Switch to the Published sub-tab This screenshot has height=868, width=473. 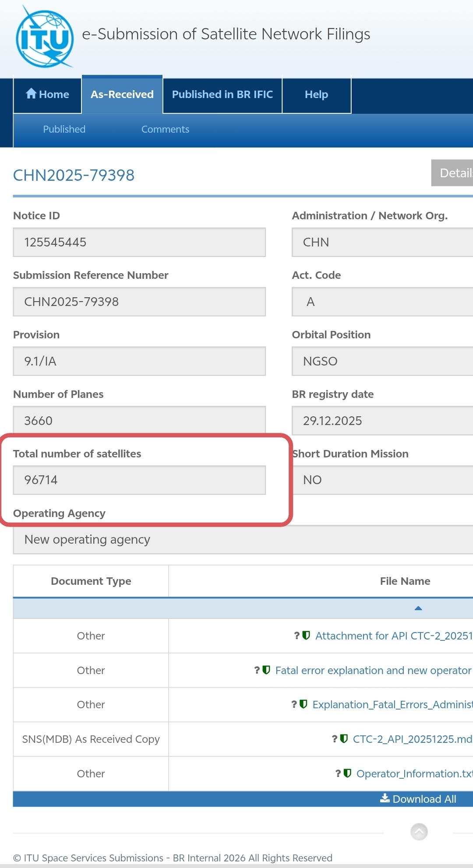(64, 129)
